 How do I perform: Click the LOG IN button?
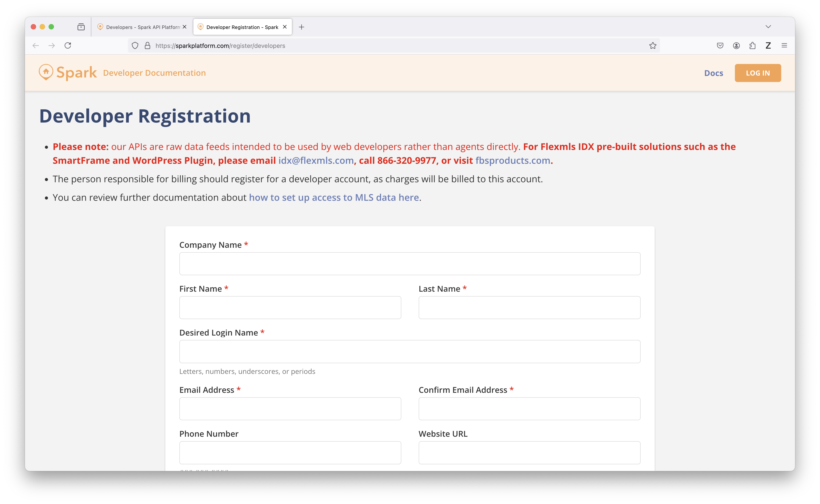pyautogui.click(x=758, y=73)
